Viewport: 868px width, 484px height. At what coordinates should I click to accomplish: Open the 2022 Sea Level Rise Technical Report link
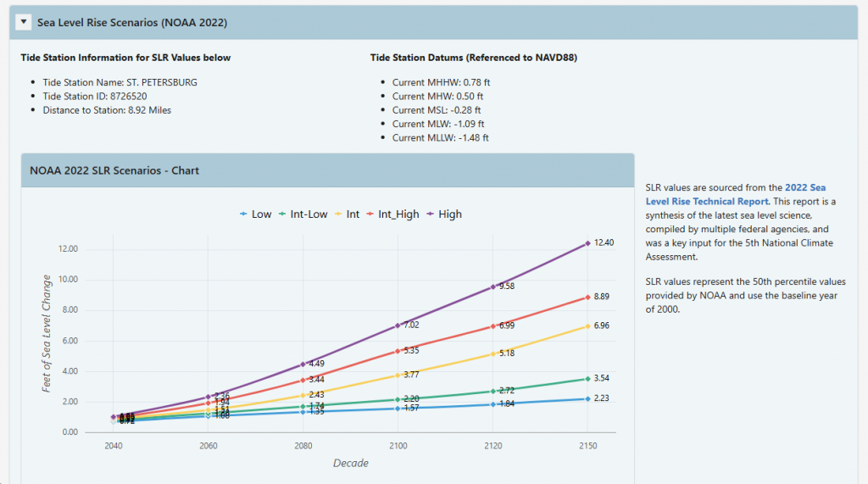click(734, 194)
